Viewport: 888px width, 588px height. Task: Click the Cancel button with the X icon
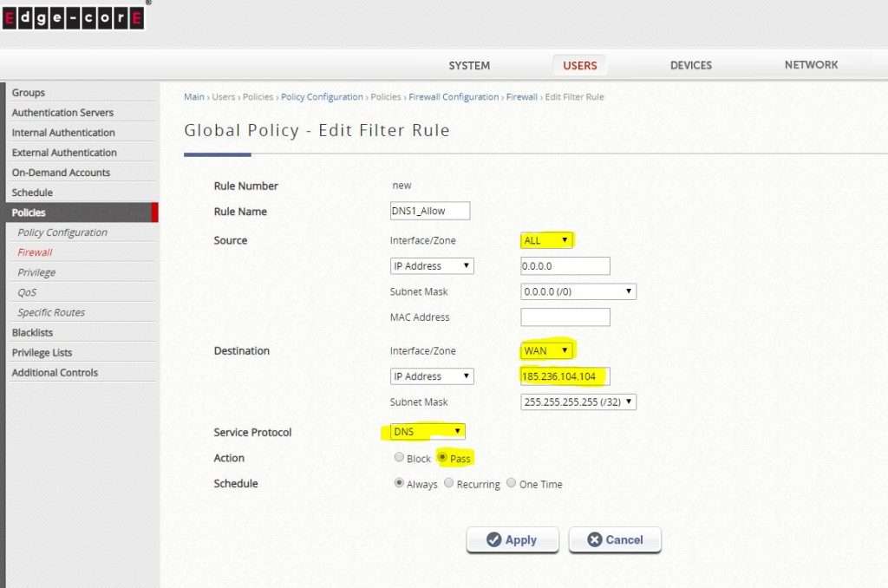point(615,539)
